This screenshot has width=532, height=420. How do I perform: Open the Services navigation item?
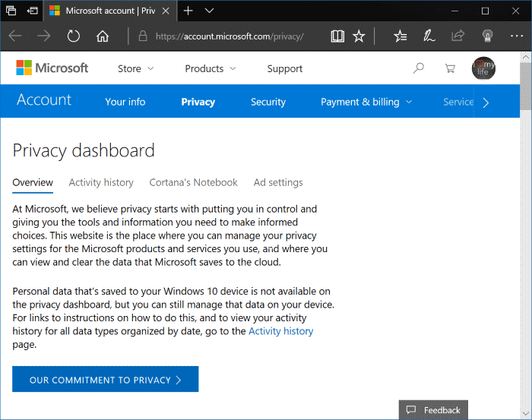tap(458, 102)
